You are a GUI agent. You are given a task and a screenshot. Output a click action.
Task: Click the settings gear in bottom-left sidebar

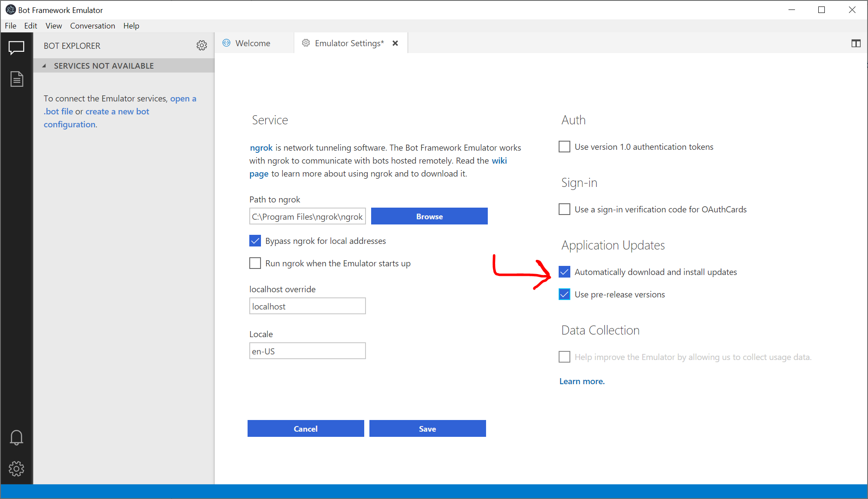[x=16, y=468]
